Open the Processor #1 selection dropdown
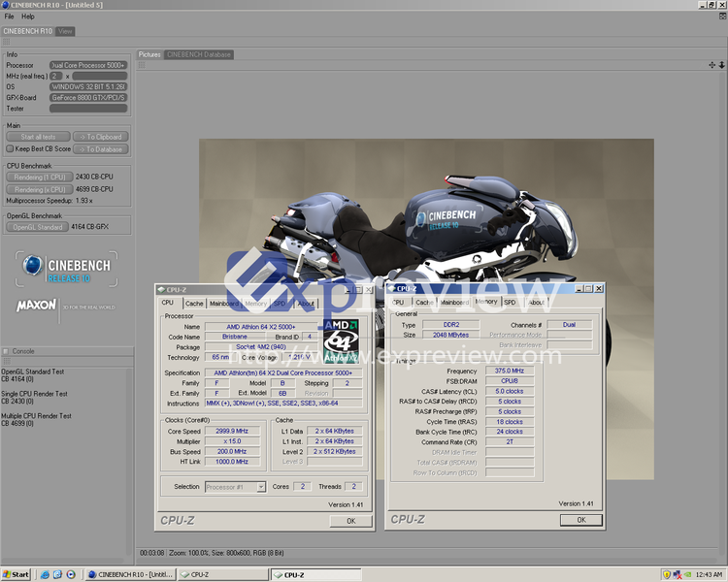The width and height of the screenshot is (728, 582). tap(261, 487)
